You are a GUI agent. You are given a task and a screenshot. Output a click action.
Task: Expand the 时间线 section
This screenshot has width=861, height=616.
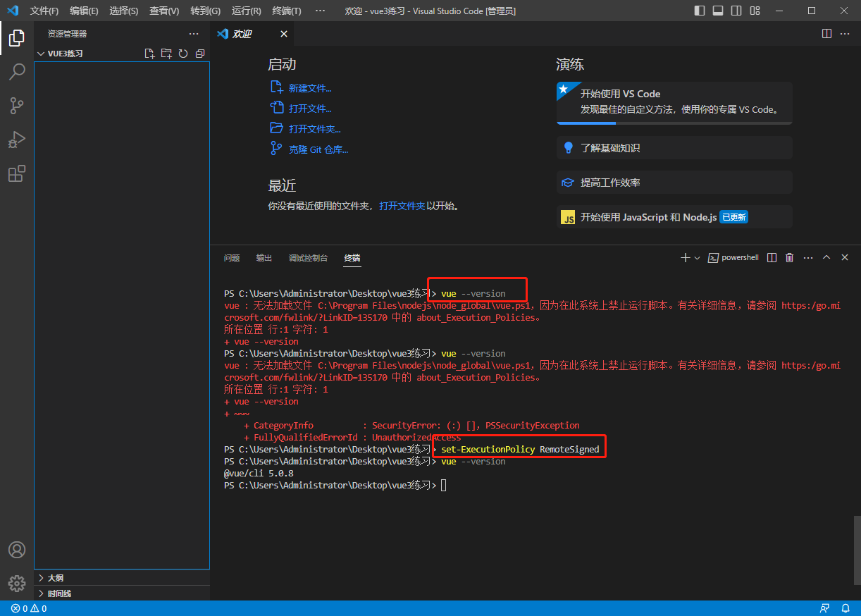122,593
